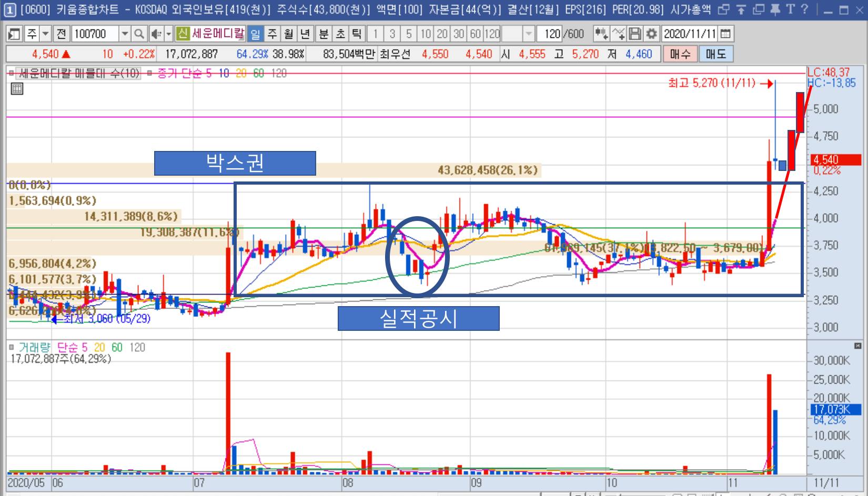Click the 종가 단순 moving average label

coord(180,74)
